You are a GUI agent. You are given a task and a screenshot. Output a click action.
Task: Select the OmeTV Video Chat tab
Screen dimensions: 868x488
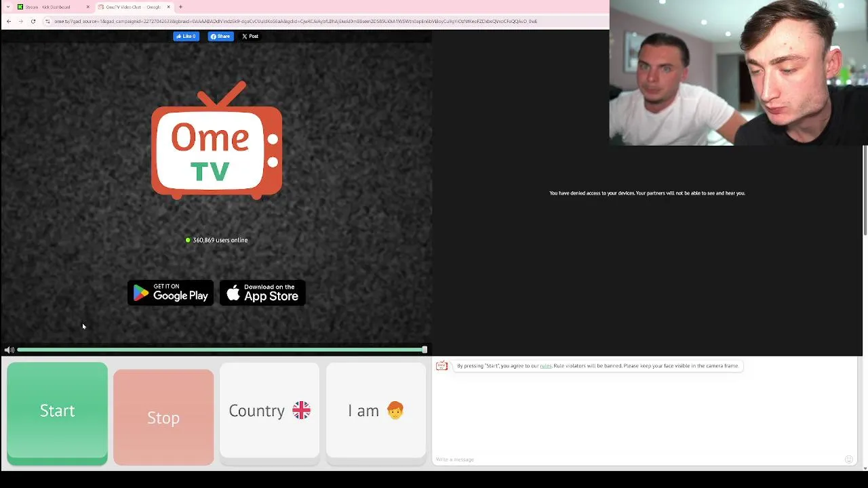[133, 7]
